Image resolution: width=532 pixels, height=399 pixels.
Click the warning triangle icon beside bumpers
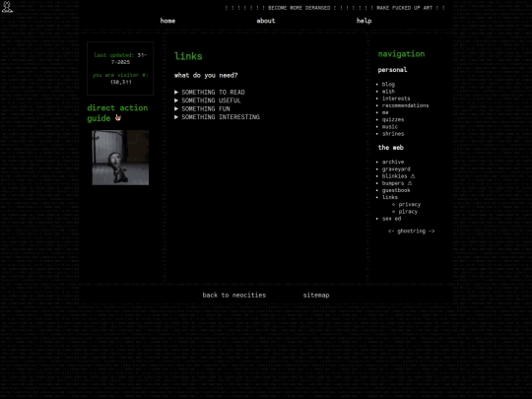410,183
